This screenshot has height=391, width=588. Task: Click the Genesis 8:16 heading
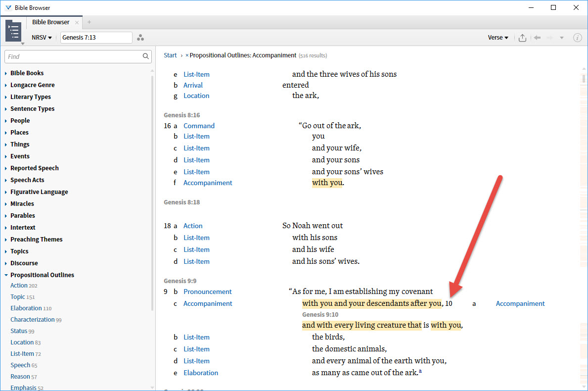point(182,115)
